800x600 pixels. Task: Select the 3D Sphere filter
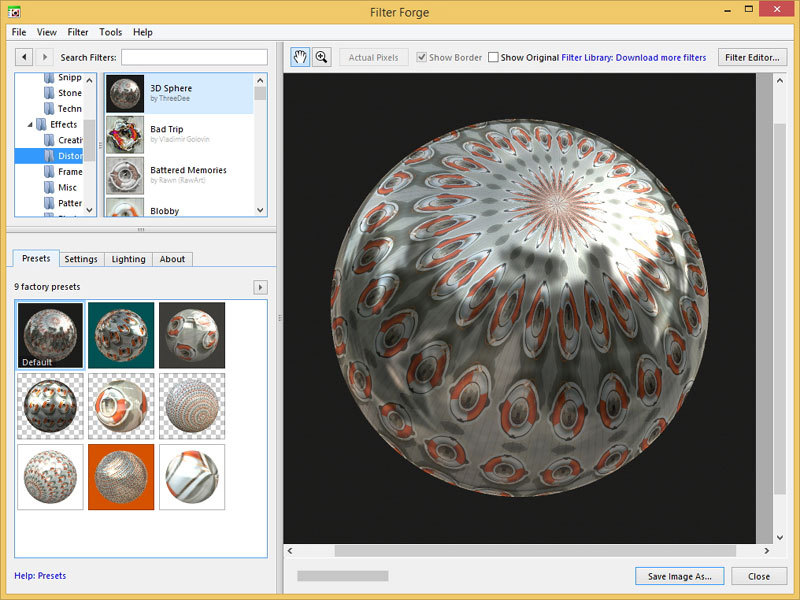pyautogui.click(x=179, y=93)
